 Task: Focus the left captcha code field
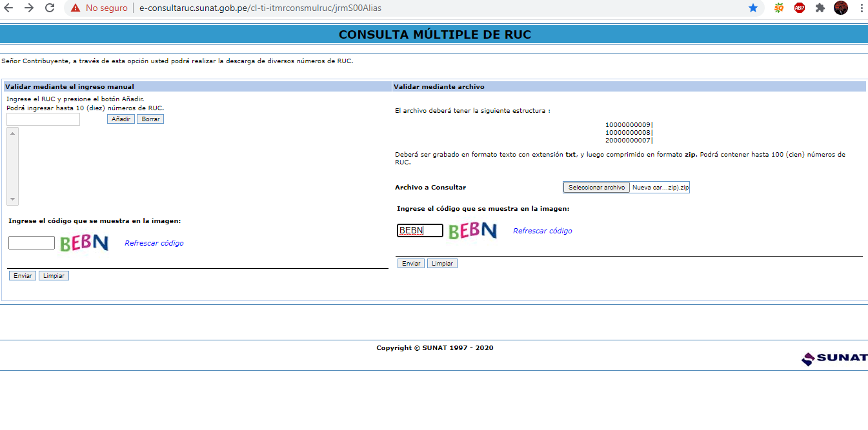coord(32,243)
